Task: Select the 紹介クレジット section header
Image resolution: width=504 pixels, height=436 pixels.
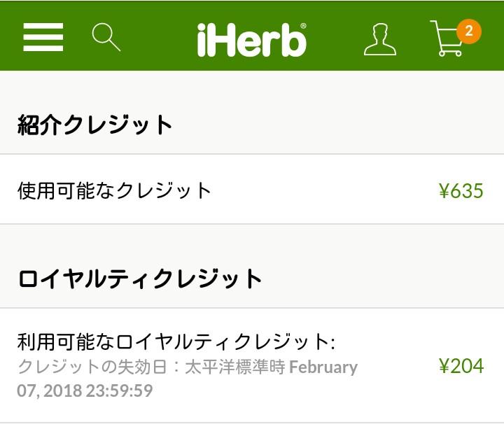Action: click(95, 125)
